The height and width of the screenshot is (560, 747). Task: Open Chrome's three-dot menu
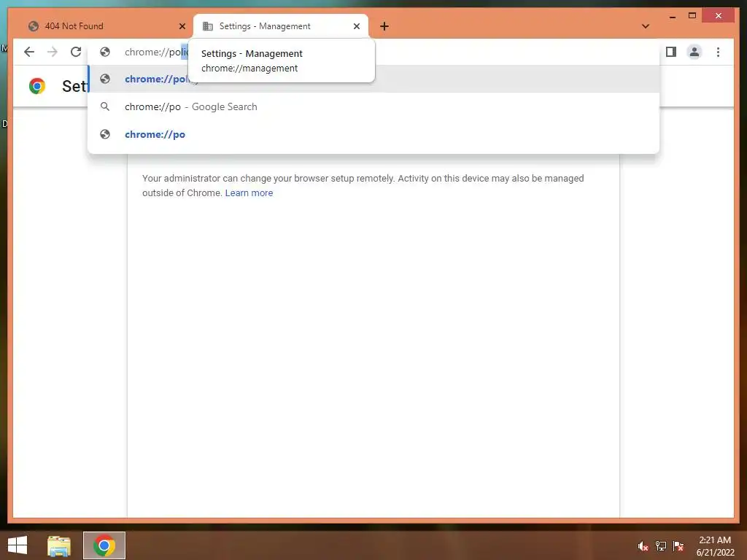pos(718,52)
